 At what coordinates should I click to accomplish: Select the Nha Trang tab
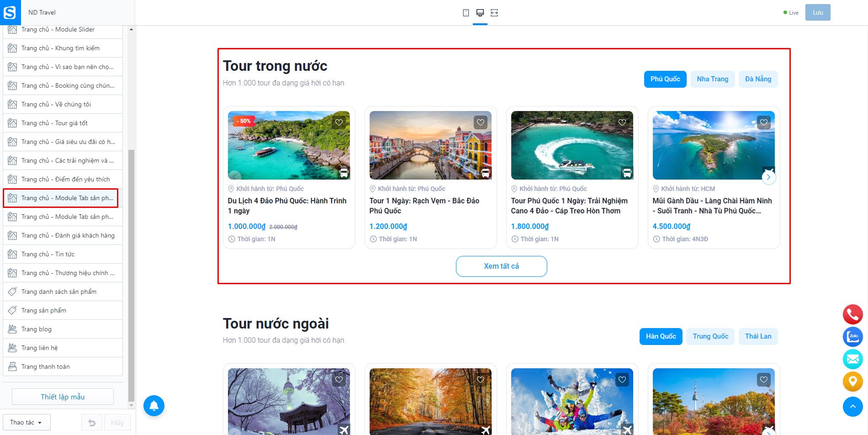[x=713, y=79]
